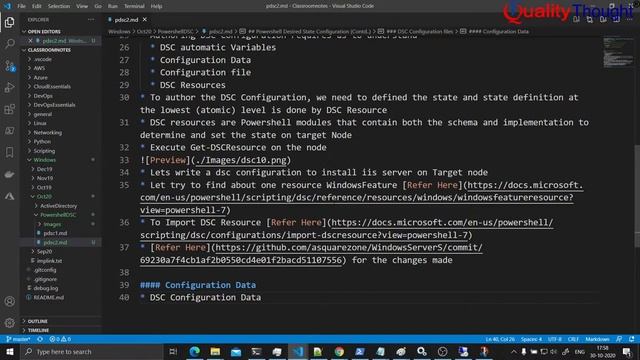
Task: Open File Explorer from taskbar
Action: [x=215, y=351]
